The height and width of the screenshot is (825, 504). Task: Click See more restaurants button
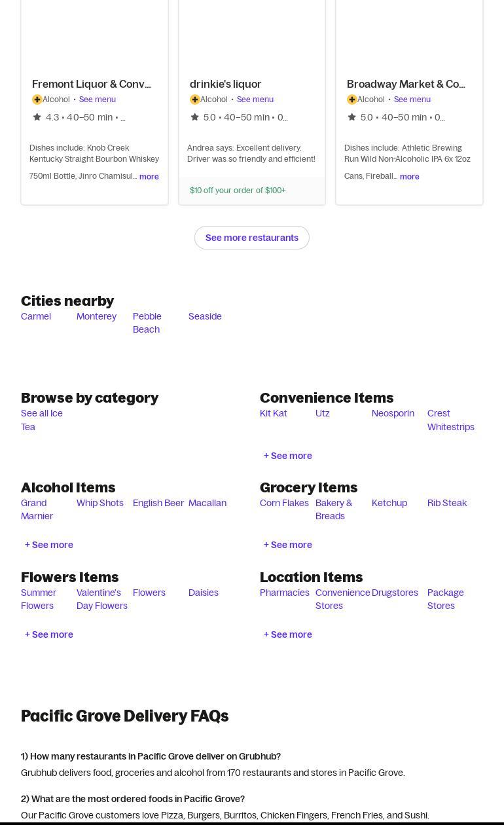251,237
